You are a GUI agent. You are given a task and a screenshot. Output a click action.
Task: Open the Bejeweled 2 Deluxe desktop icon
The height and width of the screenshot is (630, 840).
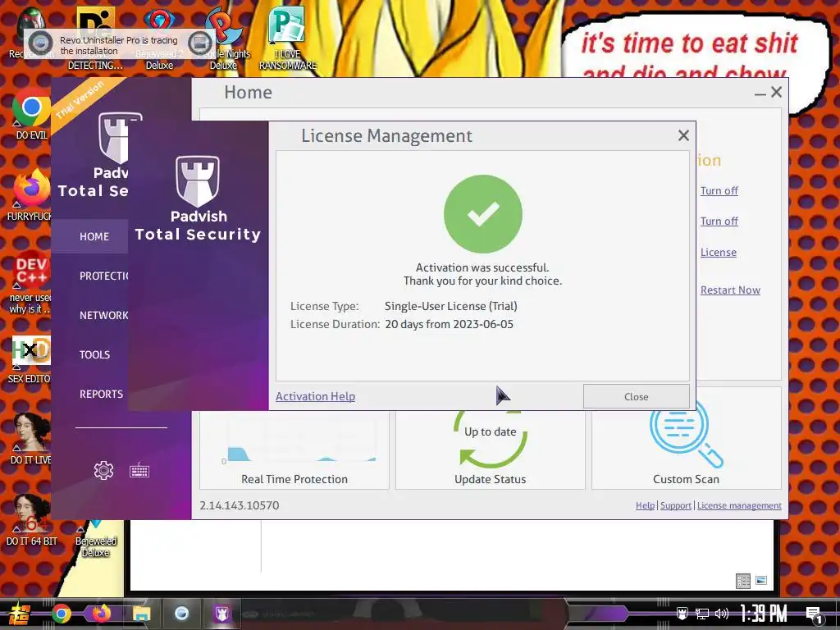click(160, 39)
